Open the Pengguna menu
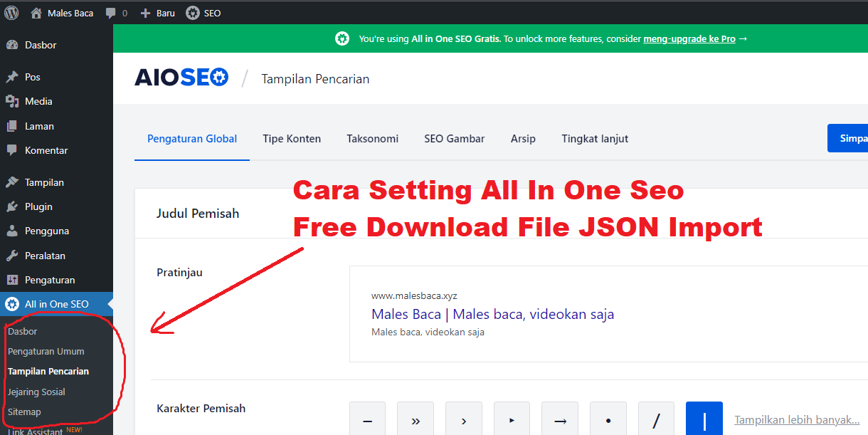Viewport: 868px width, 435px height. 56,231
